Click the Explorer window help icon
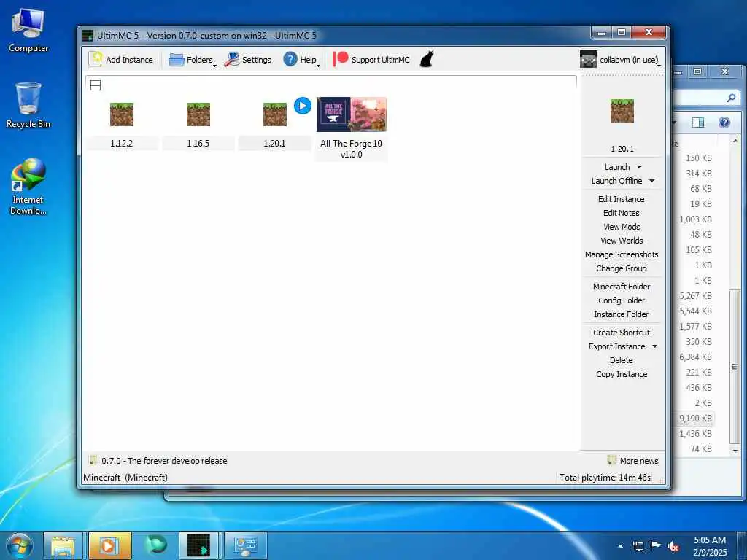The width and height of the screenshot is (747, 560). [x=724, y=122]
